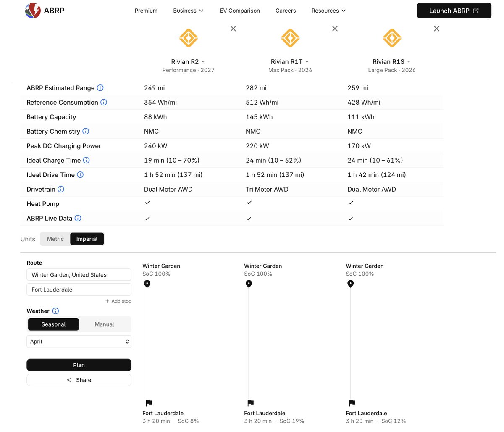Click the Rivian R2 arrival SoC 8% text

click(188, 421)
